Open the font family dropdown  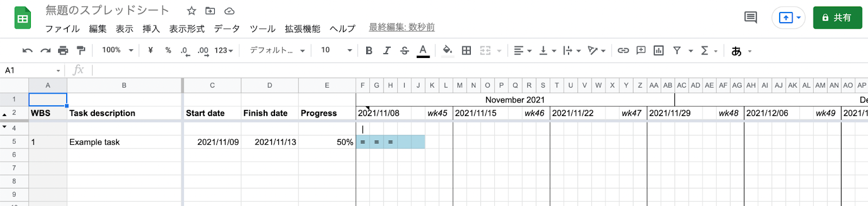pos(277,50)
